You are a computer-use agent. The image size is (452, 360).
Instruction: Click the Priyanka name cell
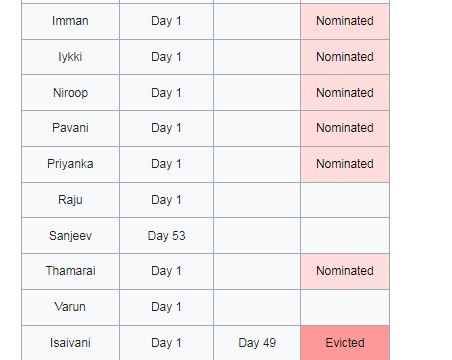70,164
